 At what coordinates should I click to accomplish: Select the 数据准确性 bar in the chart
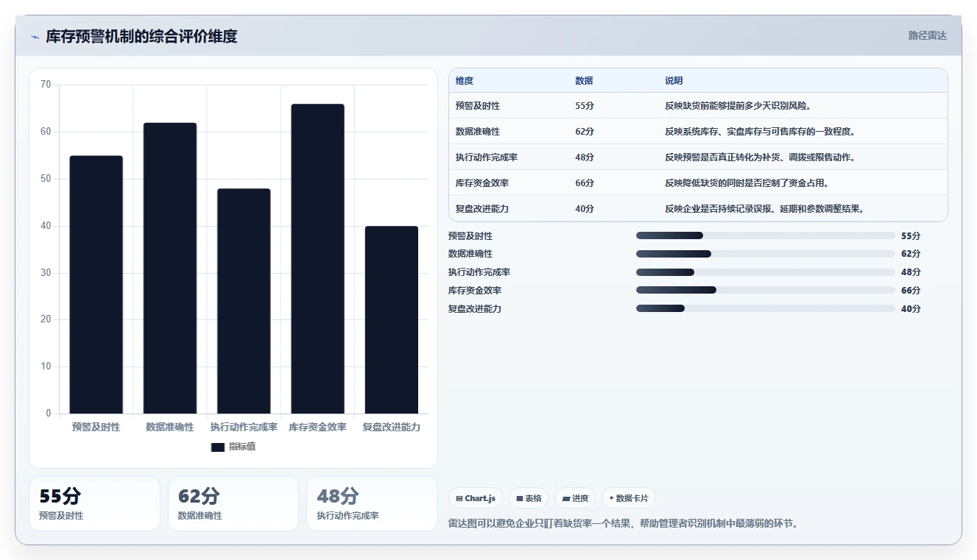pyautogui.click(x=170, y=268)
